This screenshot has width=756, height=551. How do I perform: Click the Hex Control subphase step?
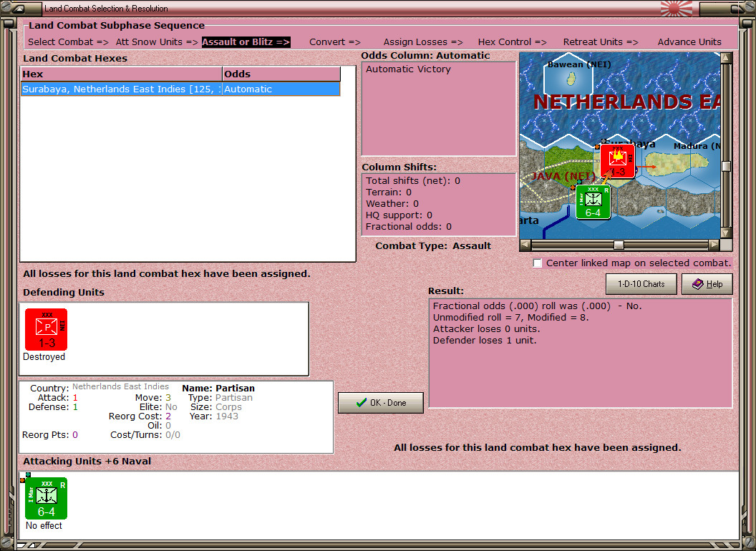[x=512, y=42]
